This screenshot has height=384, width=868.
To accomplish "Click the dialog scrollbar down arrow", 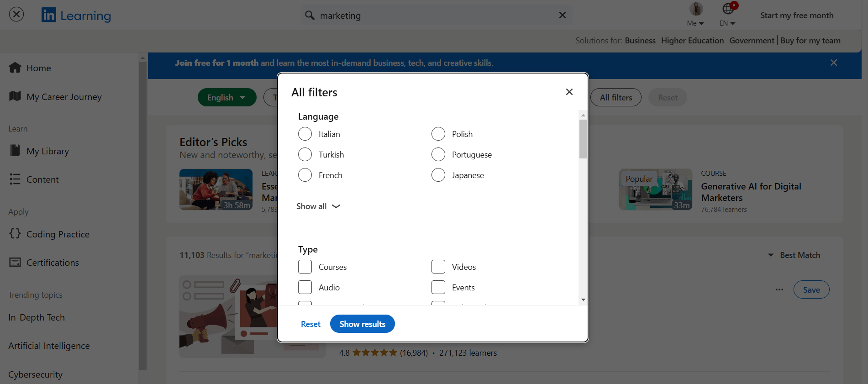I will point(583,300).
